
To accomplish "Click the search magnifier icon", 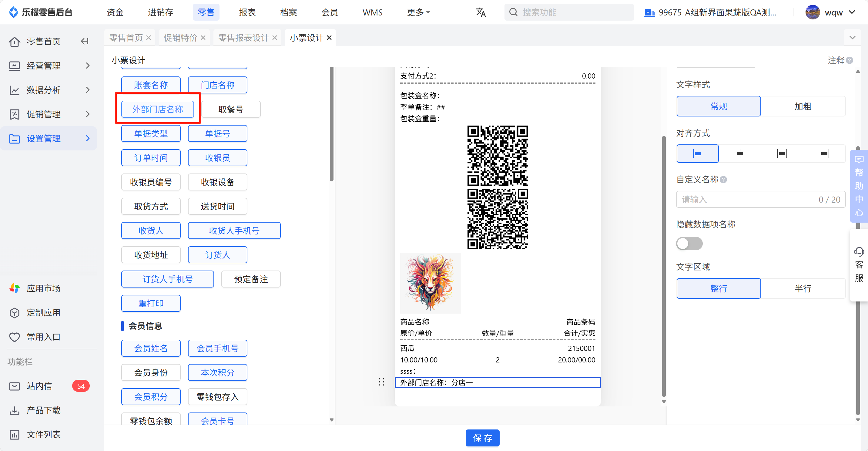I will click(x=513, y=12).
